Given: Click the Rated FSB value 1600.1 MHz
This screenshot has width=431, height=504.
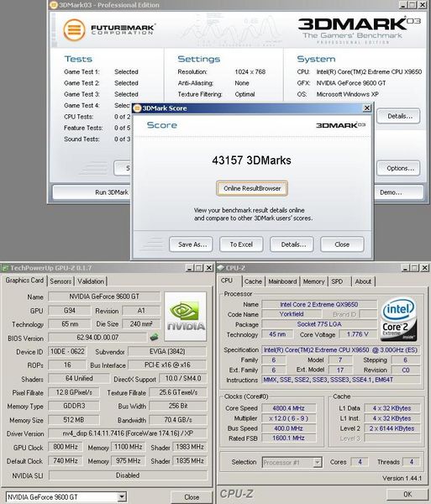Looking at the screenshot, I should pyautogui.click(x=289, y=438).
